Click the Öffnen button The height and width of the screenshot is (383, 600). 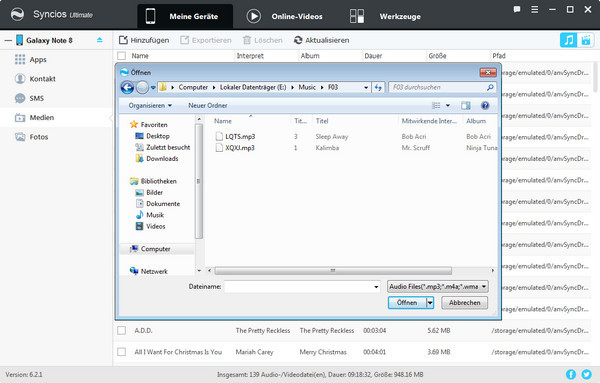(x=407, y=303)
